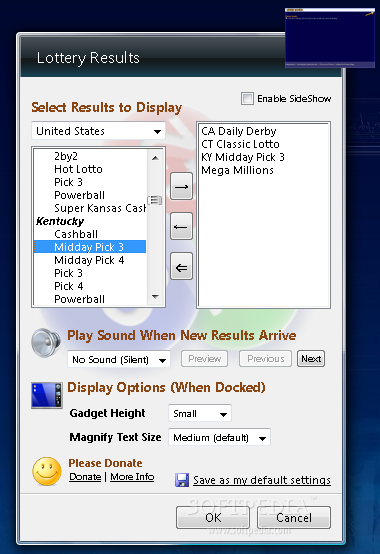The height and width of the screenshot is (554, 380).
Task: Click the floppy disk save icon
Action: point(182,480)
